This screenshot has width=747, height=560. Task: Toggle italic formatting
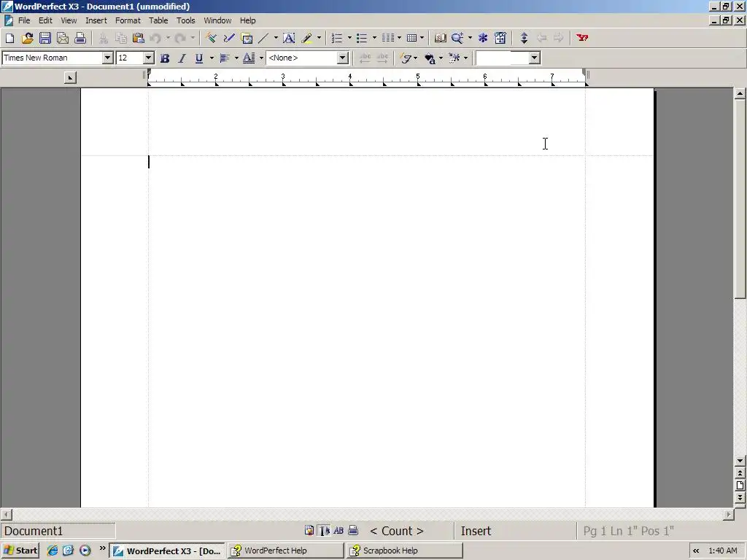(182, 58)
